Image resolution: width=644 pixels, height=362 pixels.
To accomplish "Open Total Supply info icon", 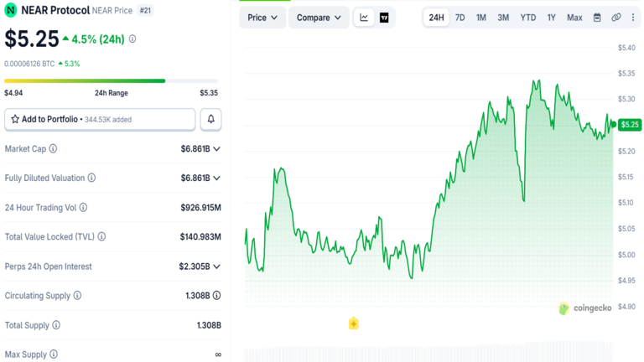I will point(56,325).
